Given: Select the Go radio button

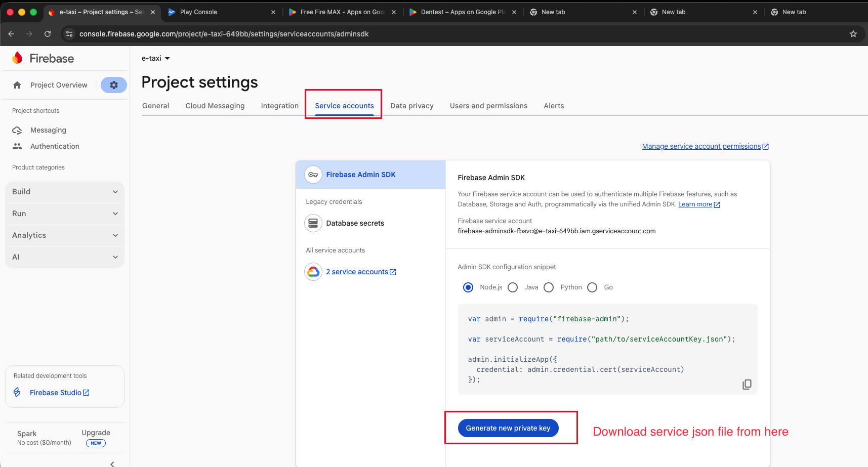Looking at the screenshot, I should [x=592, y=287].
